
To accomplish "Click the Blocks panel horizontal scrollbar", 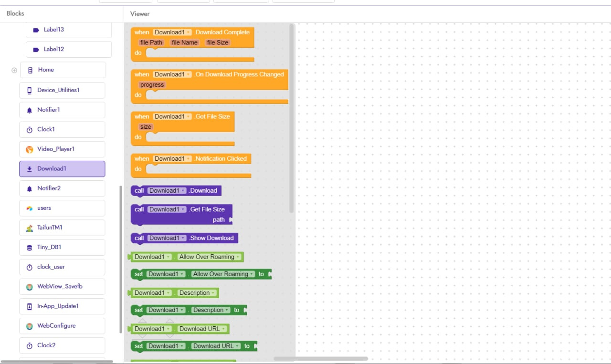I will pos(57,362).
